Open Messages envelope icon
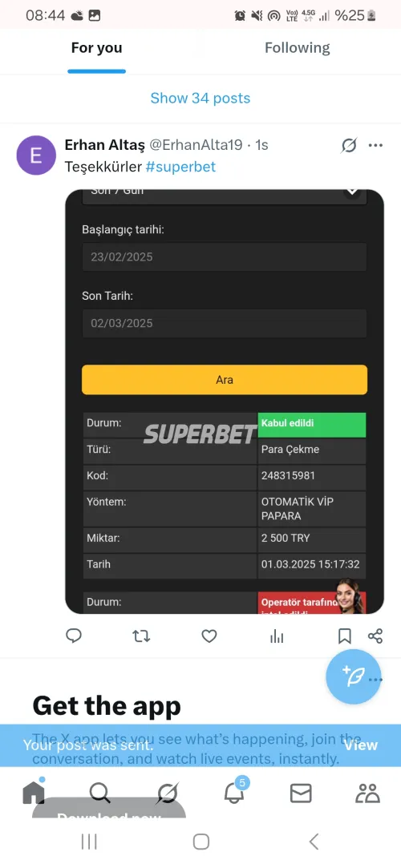Viewport: 401px width, 868px height. click(x=301, y=793)
